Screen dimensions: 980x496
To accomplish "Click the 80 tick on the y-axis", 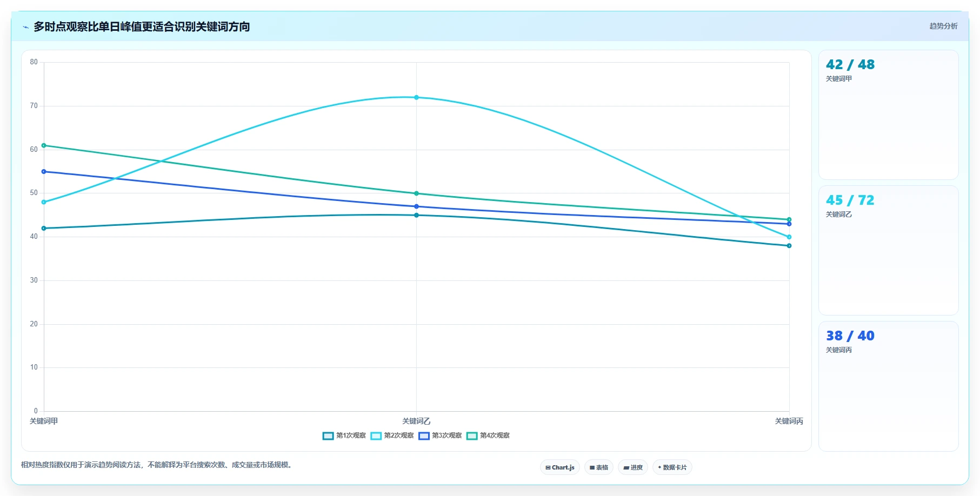I will coord(34,62).
